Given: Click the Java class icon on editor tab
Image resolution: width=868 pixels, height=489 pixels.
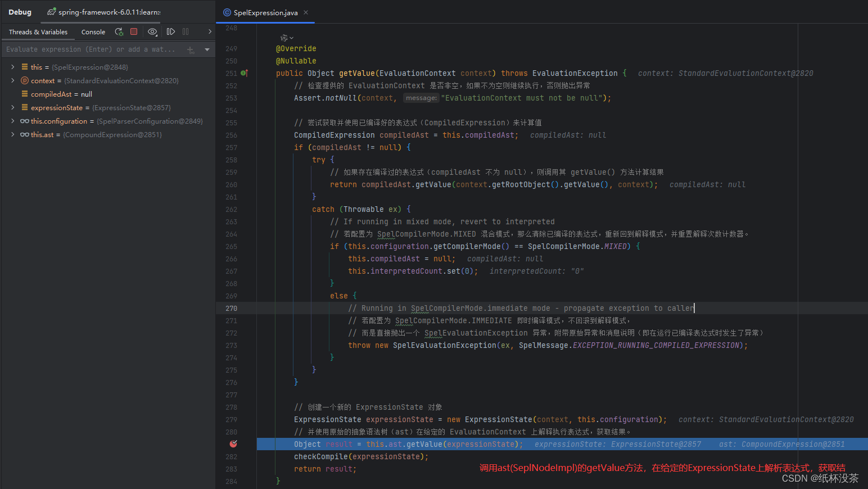Looking at the screenshot, I should 227,12.
